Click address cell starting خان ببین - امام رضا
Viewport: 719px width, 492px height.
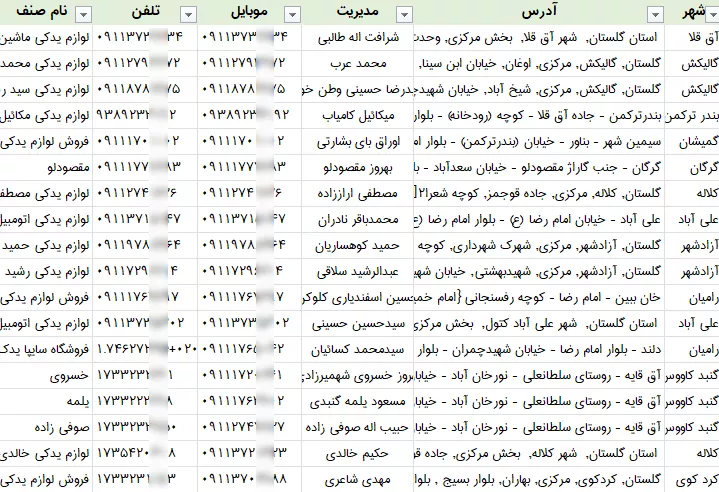539,298
